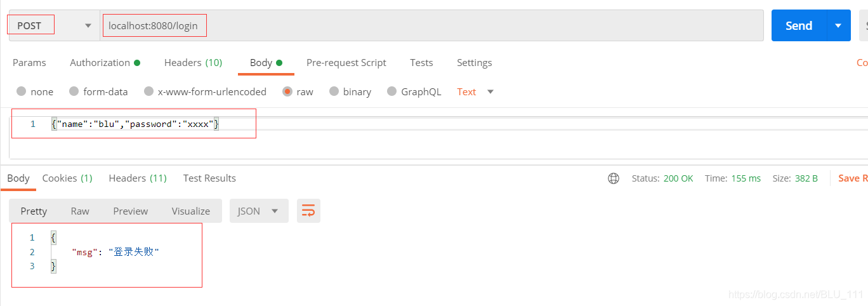Select the raw body option

298,91
